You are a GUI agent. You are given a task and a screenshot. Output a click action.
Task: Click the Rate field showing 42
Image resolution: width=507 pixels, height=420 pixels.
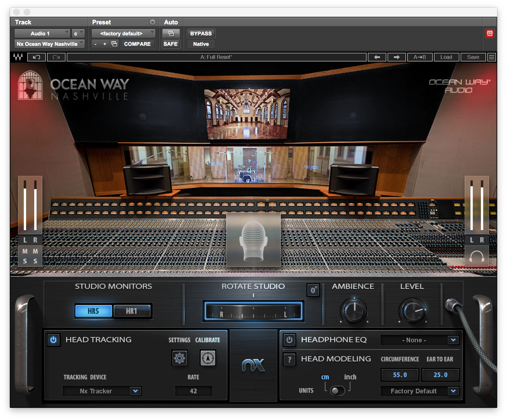click(x=193, y=391)
